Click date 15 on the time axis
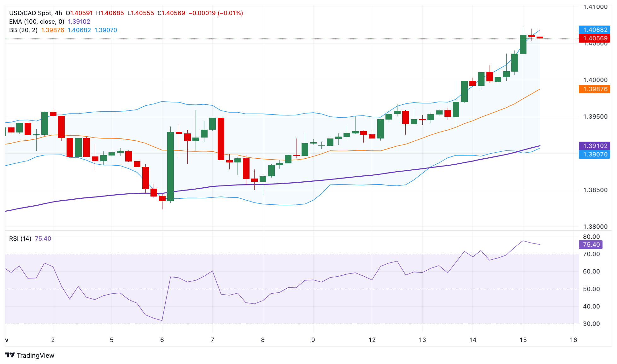The image size is (617, 364). click(523, 340)
